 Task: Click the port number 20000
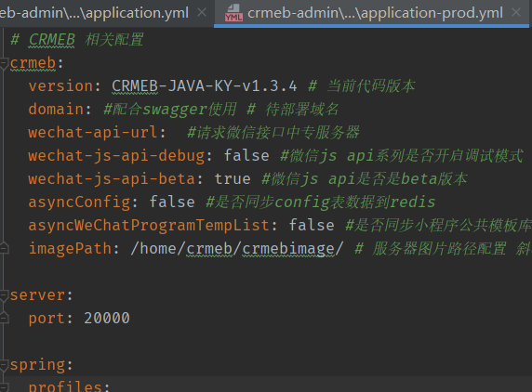tap(107, 318)
